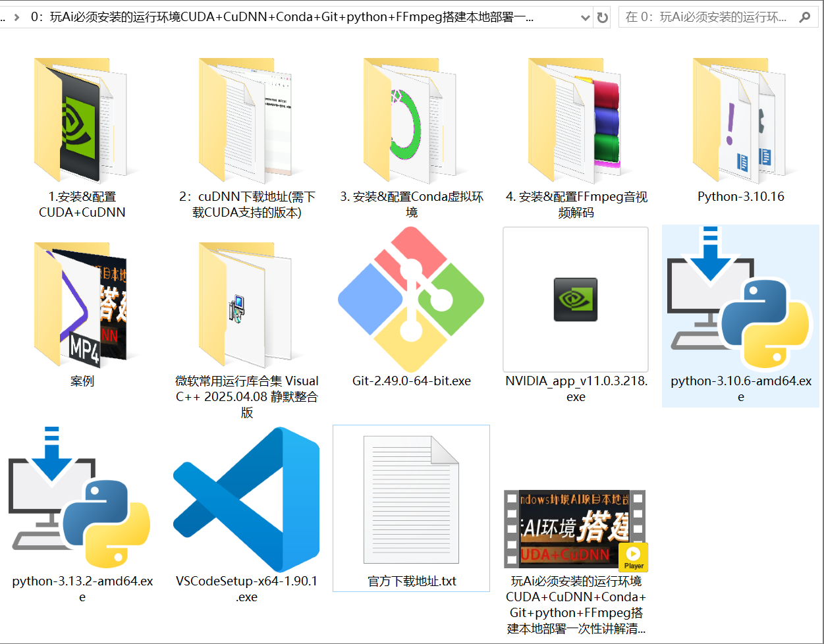This screenshot has height=644, width=824.
Task: Open the Python-3.10.16 folder icon
Action: (x=740, y=120)
